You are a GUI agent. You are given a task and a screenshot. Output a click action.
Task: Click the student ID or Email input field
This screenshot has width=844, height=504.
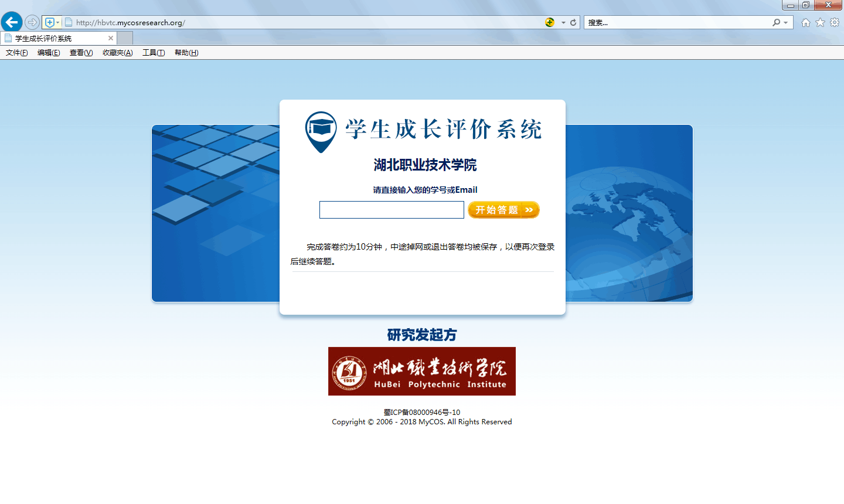[x=392, y=210]
